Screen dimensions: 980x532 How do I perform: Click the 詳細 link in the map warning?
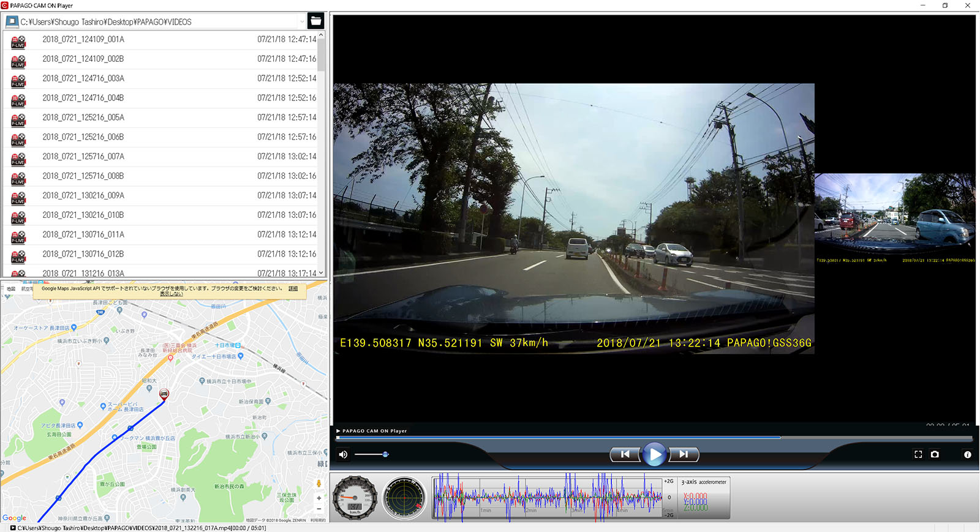tap(293, 288)
